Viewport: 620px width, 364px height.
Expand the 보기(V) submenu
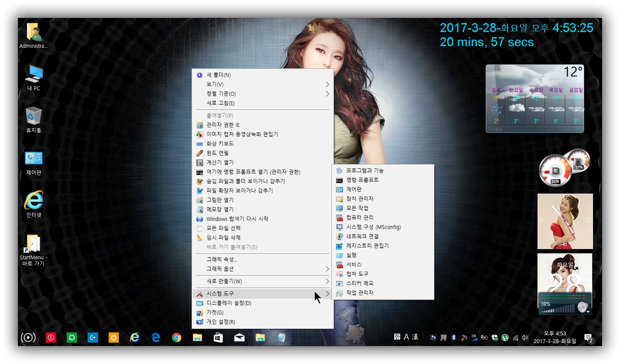click(263, 84)
